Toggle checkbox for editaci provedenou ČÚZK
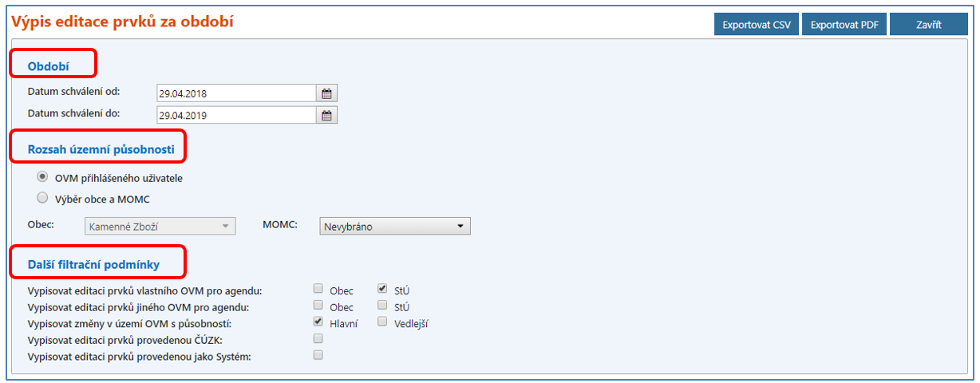This screenshot has height=383, width=980. [318, 338]
